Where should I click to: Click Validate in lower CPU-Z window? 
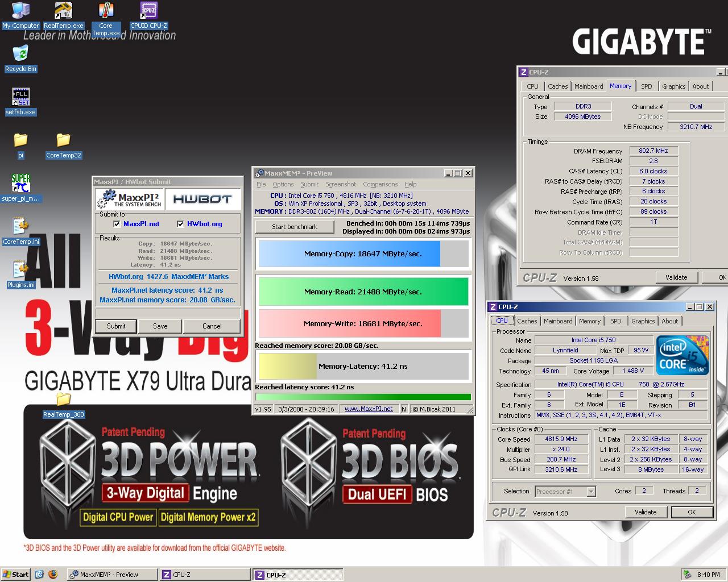(x=646, y=512)
